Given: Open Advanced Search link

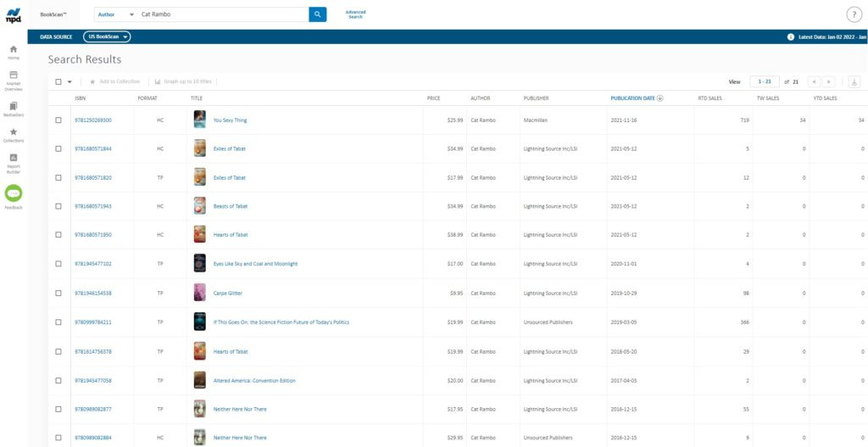Looking at the screenshot, I should point(355,14).
